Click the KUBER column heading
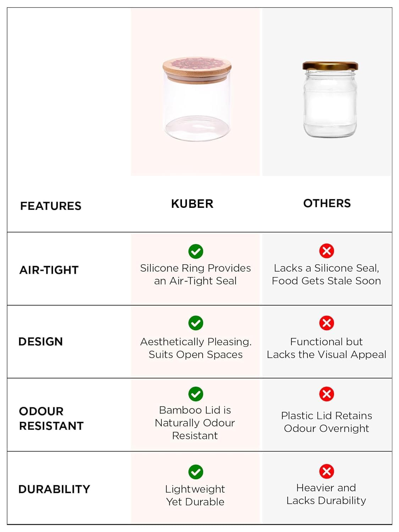 [192, 204]
